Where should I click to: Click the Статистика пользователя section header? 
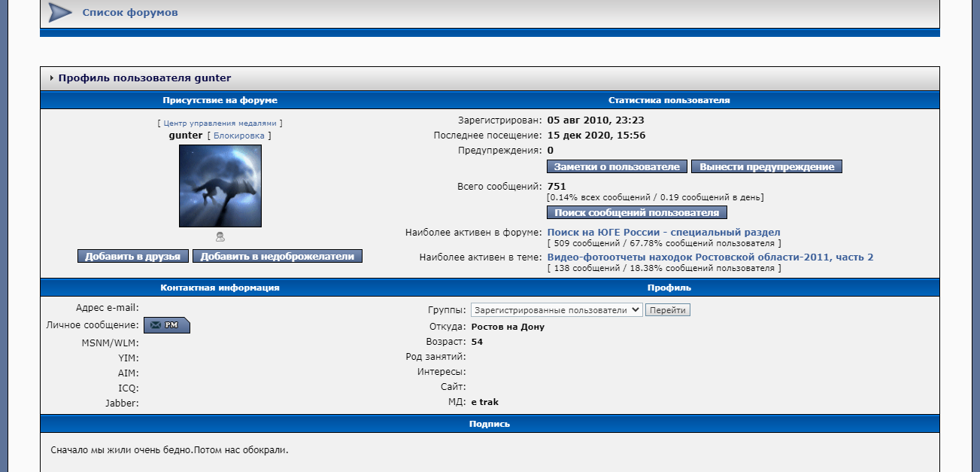tap(669, 99)
